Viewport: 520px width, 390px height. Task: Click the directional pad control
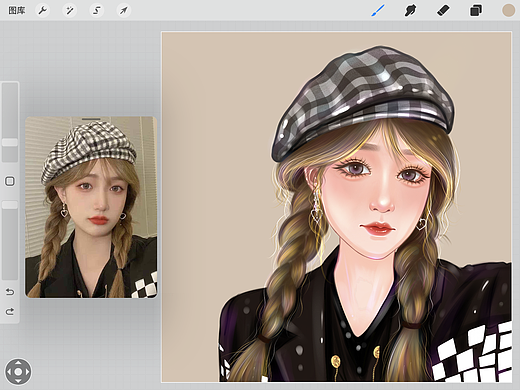tap(18, 371)
